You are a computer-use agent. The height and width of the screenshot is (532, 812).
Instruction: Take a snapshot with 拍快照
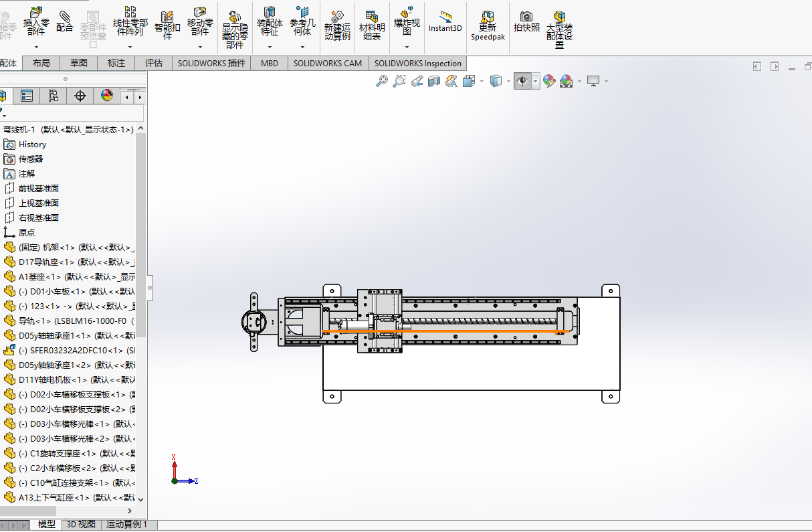(526, 21)
